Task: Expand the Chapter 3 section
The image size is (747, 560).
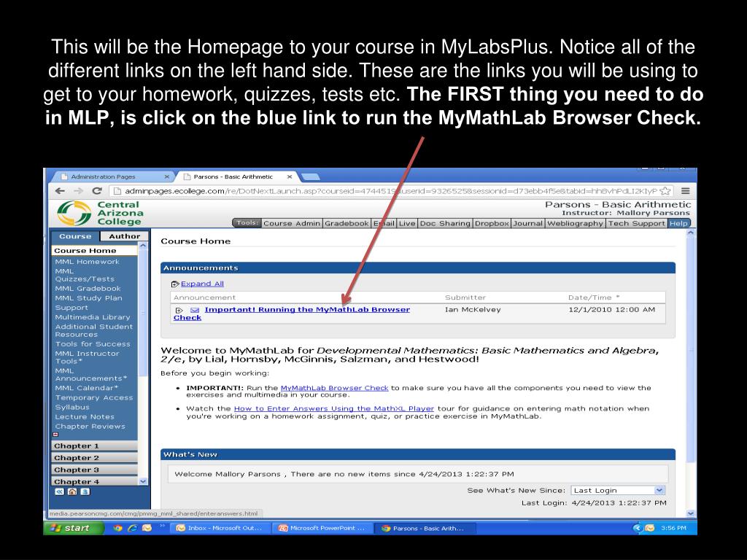Action: (94, 470)
